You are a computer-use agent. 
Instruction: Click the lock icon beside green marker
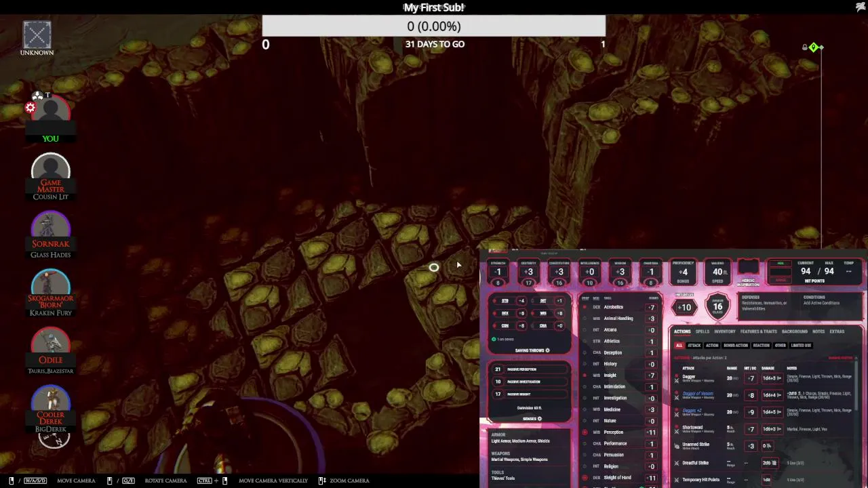(x=805, y=47)
